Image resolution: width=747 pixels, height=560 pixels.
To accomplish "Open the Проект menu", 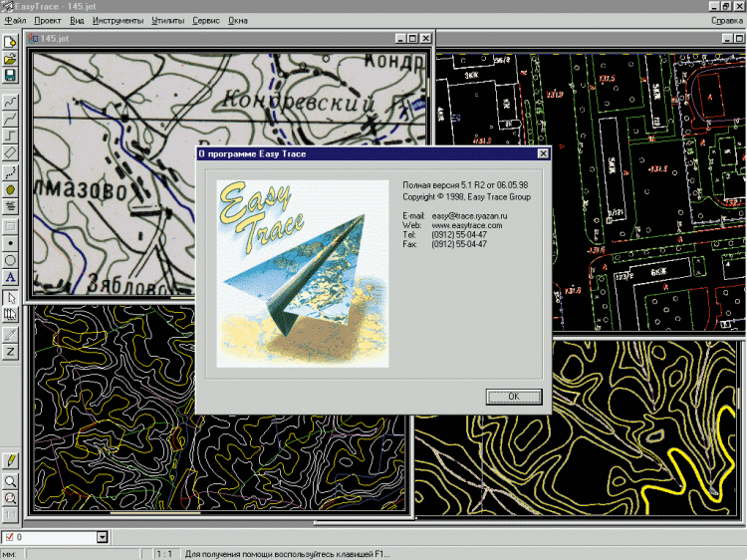I will tap(47, 21).
